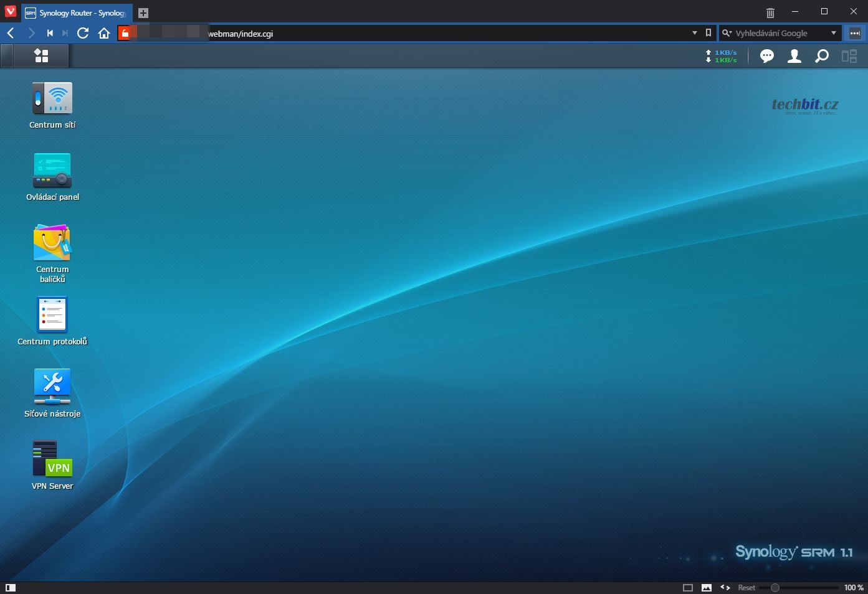Image resolution: width=868 pixels, height=594 pixels.
Task: Show SRM notifications speech bubble
Action: [x=767, y=57]
